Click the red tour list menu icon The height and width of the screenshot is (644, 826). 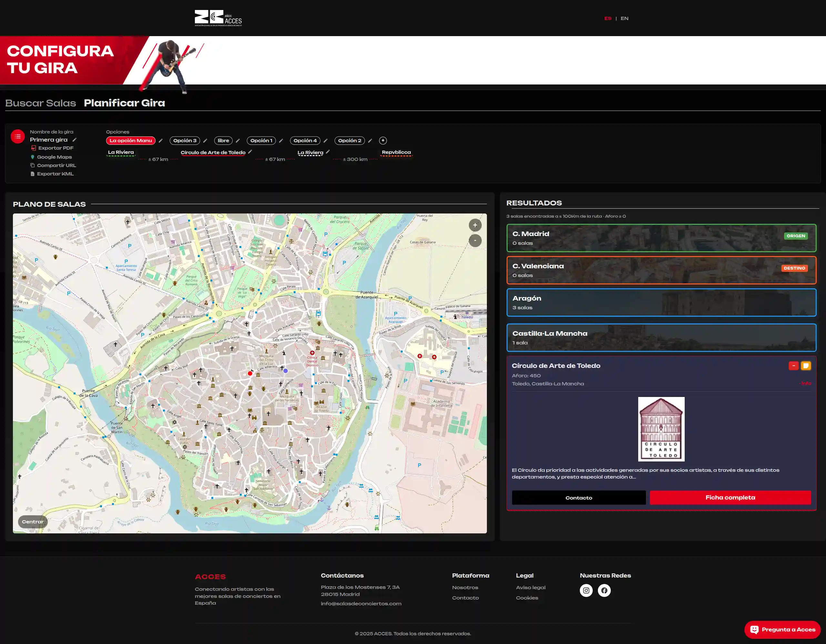17,136
